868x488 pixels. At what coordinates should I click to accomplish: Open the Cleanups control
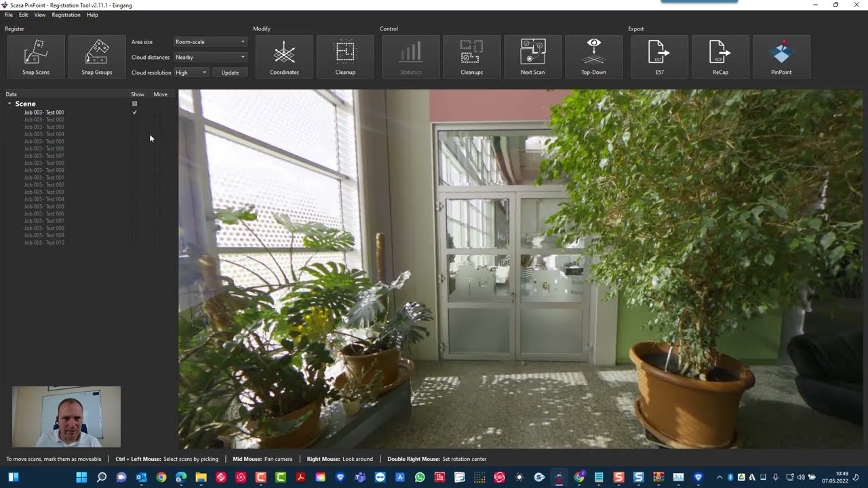click(472, 56)
